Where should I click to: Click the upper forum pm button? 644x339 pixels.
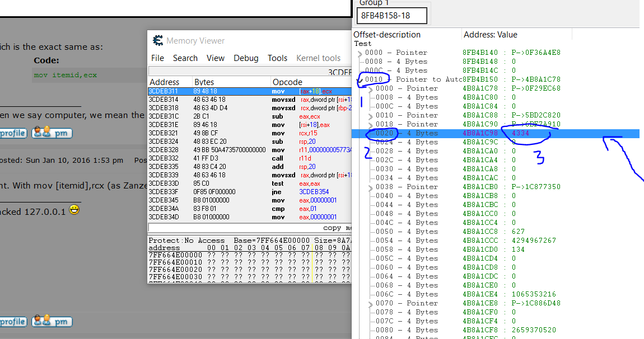pos(52,133)
